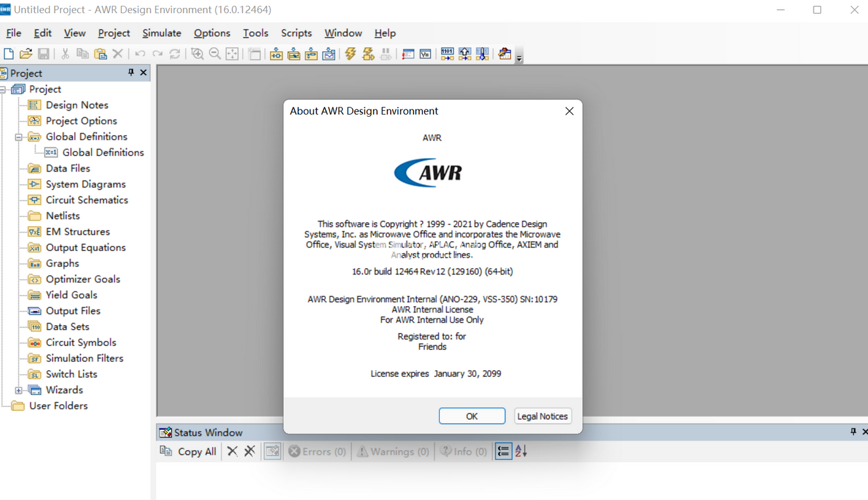Viewport: 868px width, 500px height.
Task: Click the 1101 data toolbar icon
Action: tap(447, 54)
